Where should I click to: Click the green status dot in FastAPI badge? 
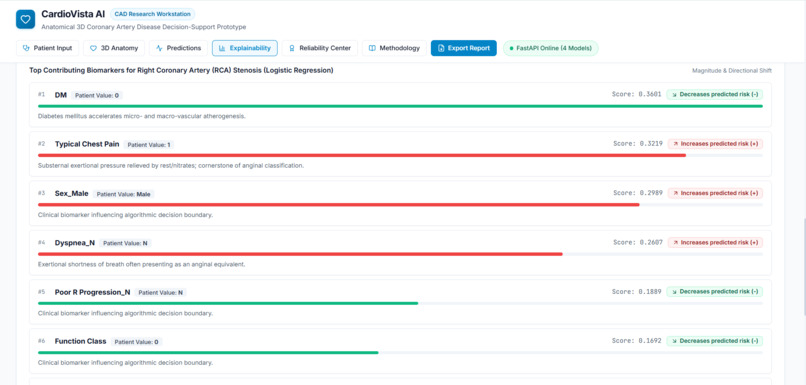pyautogui.click(x=511, y=49)
